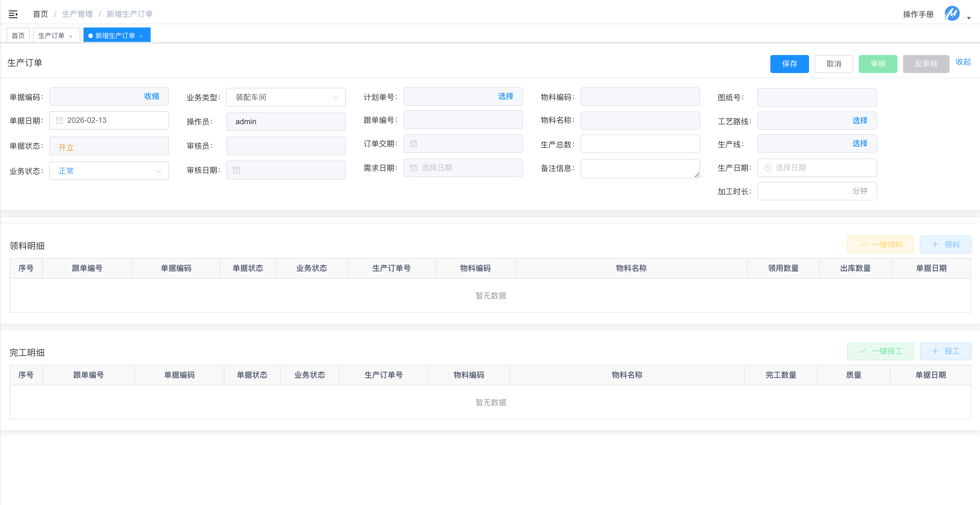
Task: Open the 业务类型 dropdown
Action: click(x=285, y=97)
